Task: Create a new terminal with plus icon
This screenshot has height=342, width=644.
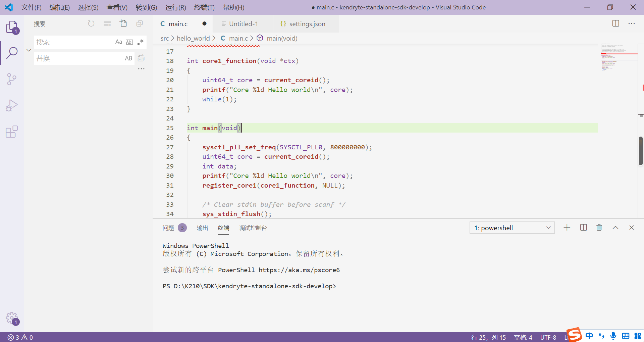Action: point(567,228)
